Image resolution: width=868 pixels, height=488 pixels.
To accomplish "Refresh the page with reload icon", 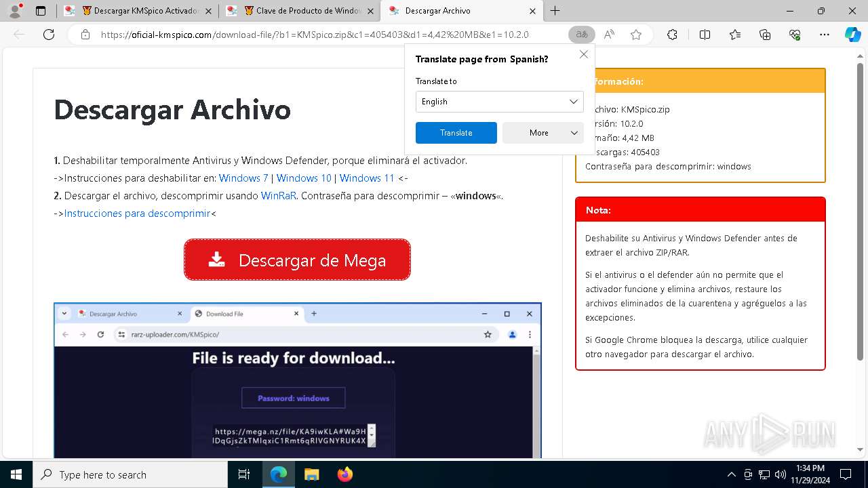I will coord(49,35).
